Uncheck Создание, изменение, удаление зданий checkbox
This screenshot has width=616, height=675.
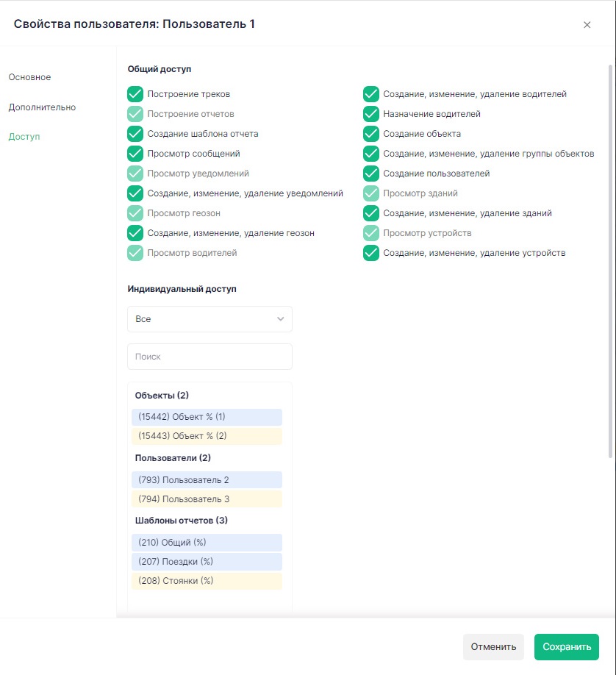point(371,213)
